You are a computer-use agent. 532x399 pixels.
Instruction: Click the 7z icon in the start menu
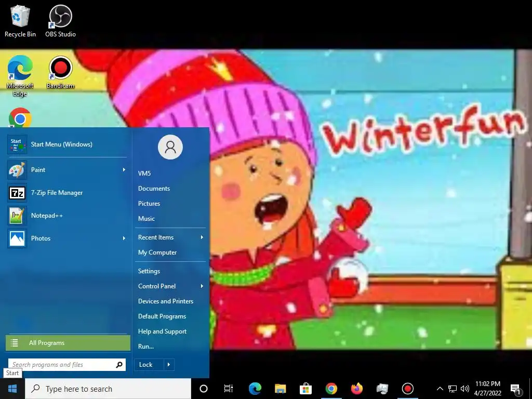click(x=17, y=193)
